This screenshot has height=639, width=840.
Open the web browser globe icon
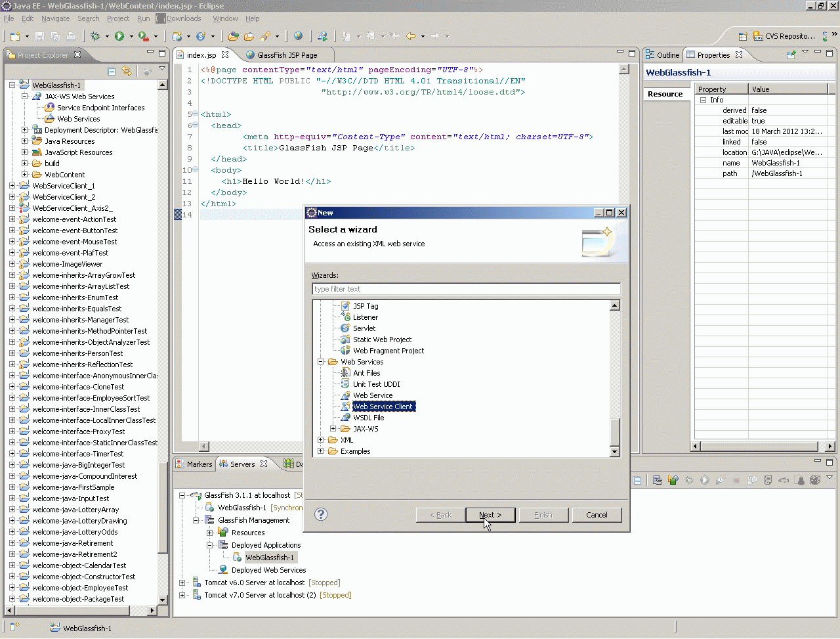(298, 37)
